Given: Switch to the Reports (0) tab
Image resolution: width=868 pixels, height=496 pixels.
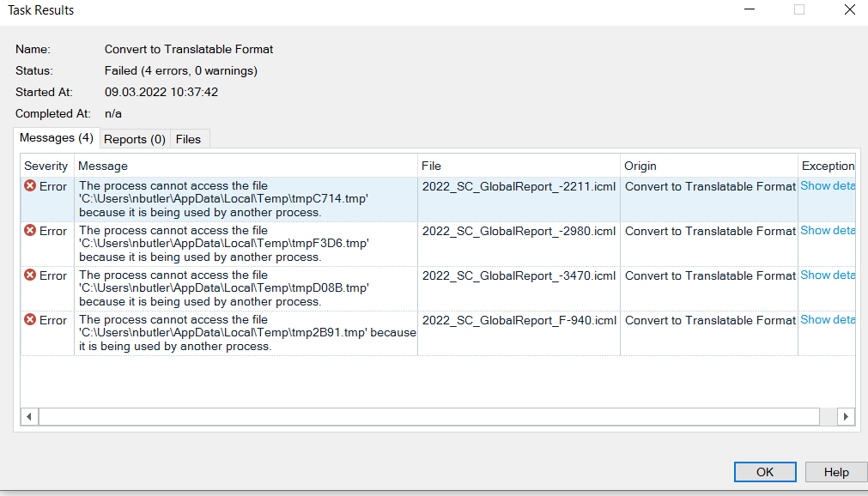Looking at the screenshot, I should click(134, 138).
